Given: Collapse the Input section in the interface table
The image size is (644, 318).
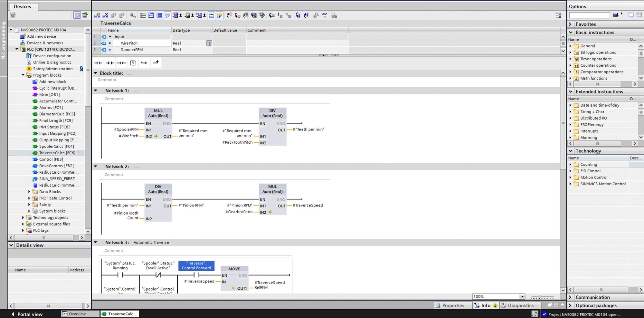Looking at the screenshot, I should point(110,37).
